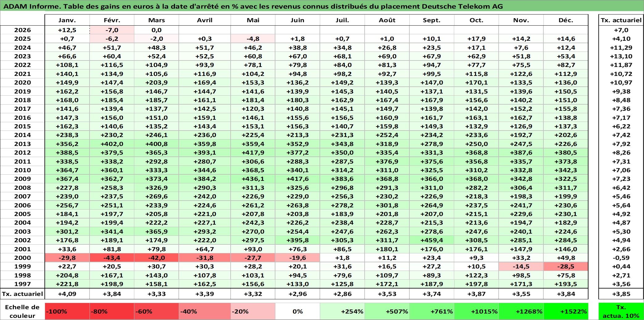Select the Oct. column header
Viewport: 644px width, 320px height.
tap(476, 20)
